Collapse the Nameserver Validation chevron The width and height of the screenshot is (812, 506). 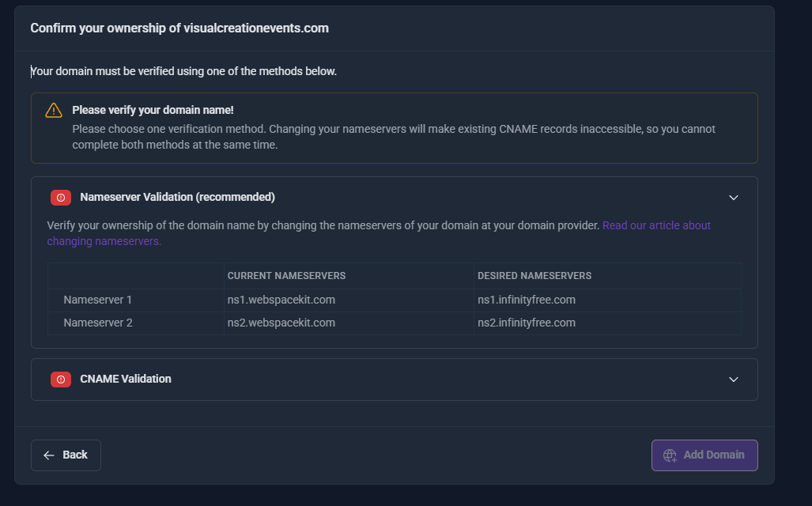tap(733, 198)
